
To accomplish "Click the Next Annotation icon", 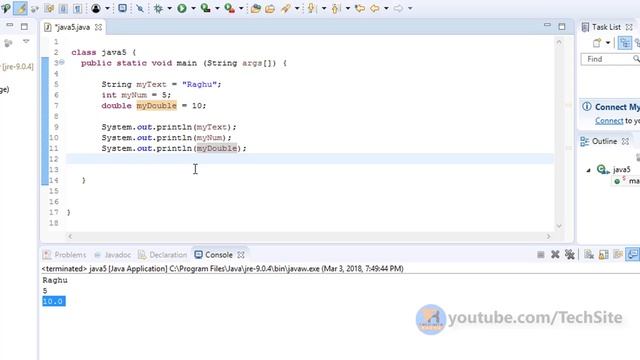I will click(x=312, y=8).
